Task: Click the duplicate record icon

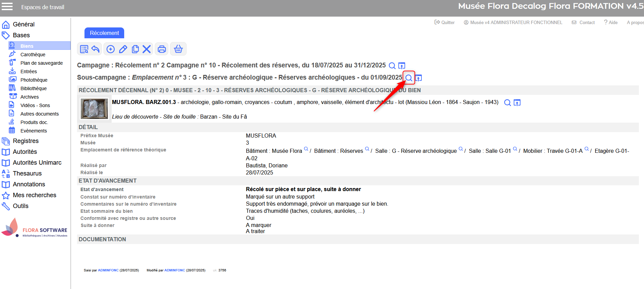Action: [135, 49]
